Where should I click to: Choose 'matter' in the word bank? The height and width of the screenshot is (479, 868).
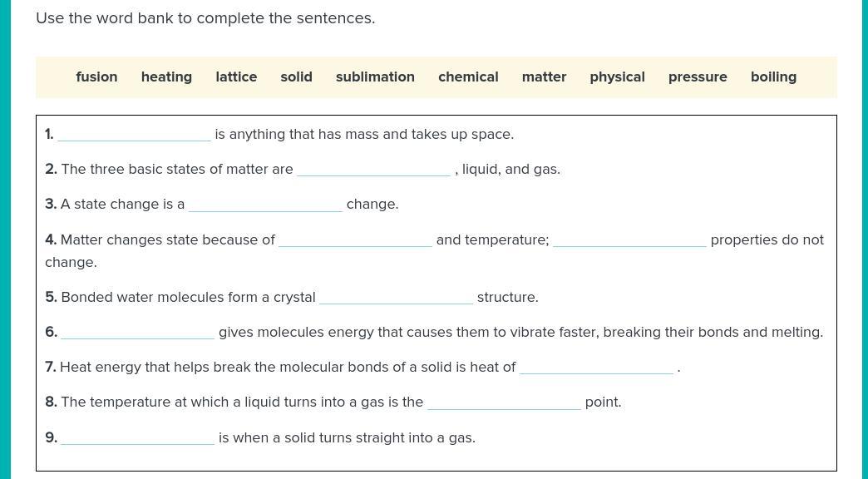coord(544,77)
